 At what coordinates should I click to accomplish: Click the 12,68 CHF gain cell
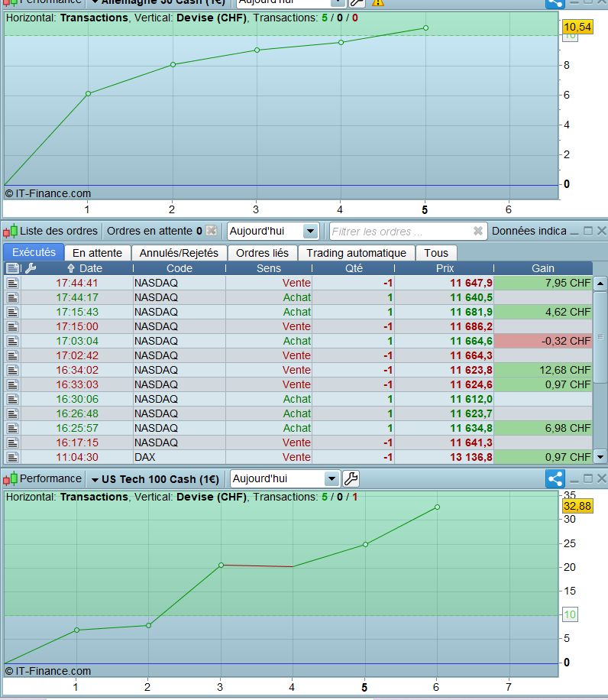tap(543, 370)
